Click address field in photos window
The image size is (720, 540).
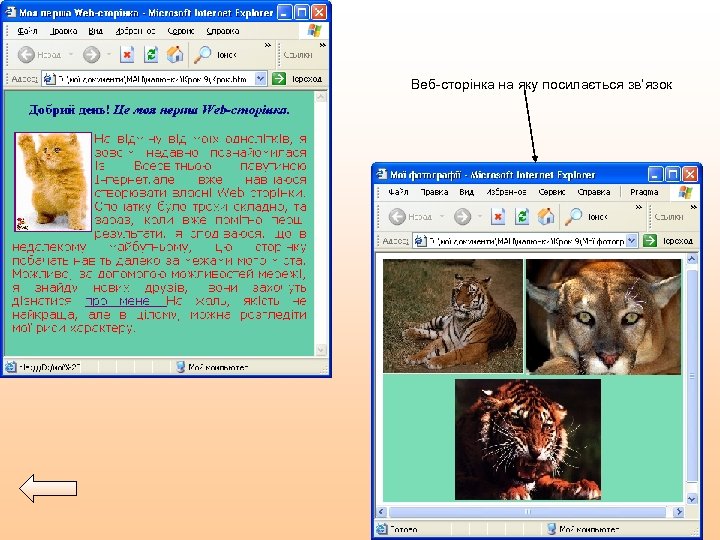(x=526, y=240)
